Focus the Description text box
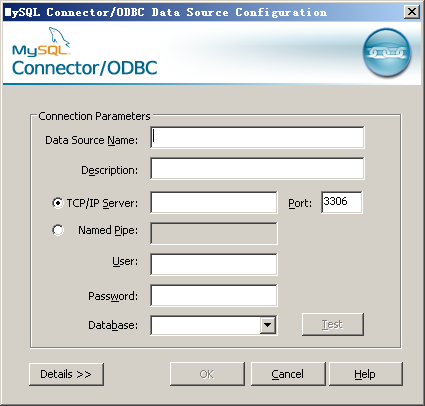This screenshot has width=425, height=406. tap(257, 169)
